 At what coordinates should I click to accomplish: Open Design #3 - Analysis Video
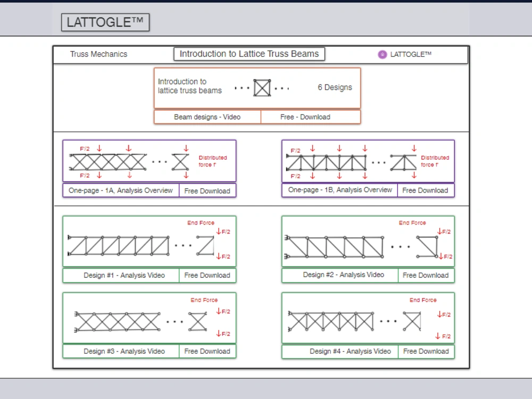pos(121,352)
